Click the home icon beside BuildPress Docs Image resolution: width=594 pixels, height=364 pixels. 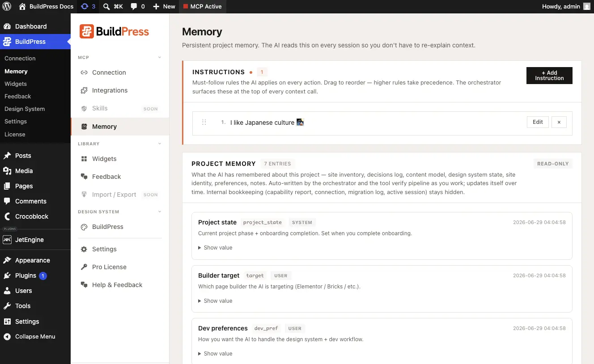click(x=22, y=6)
